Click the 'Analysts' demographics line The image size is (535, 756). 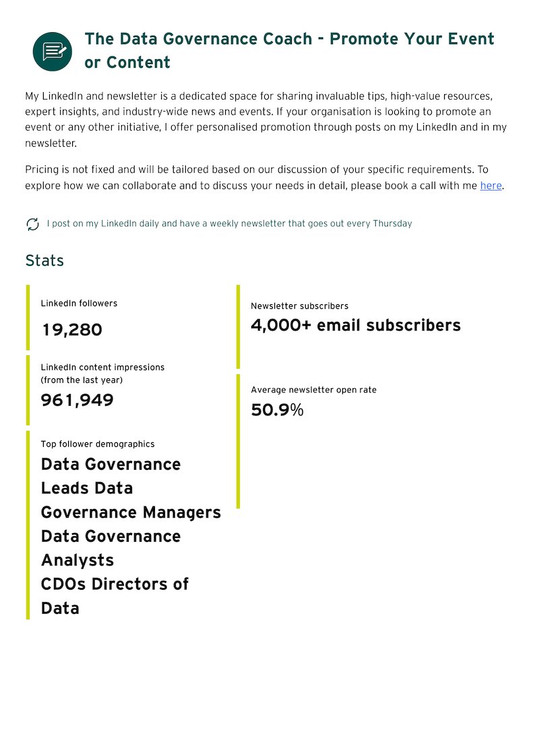click(x=77, y=560)
